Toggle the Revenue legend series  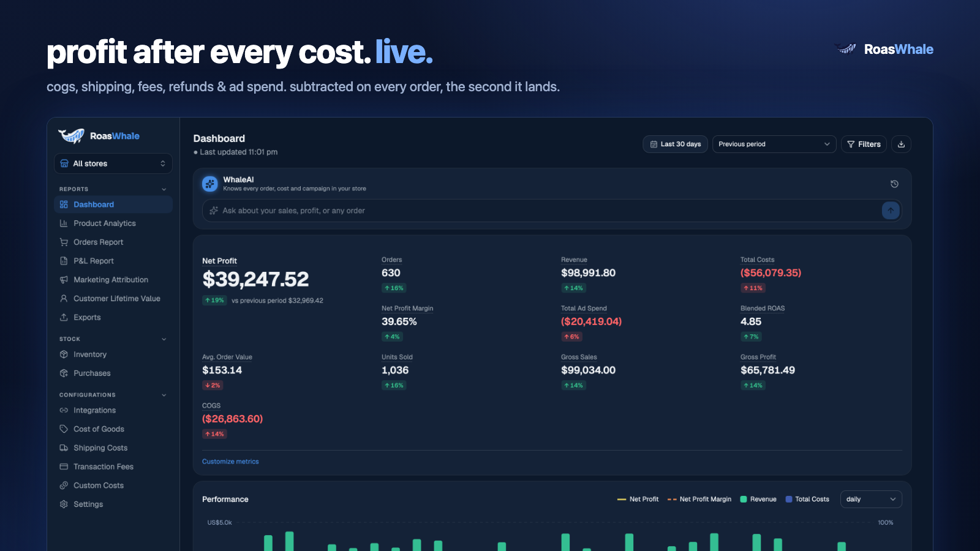758,500
